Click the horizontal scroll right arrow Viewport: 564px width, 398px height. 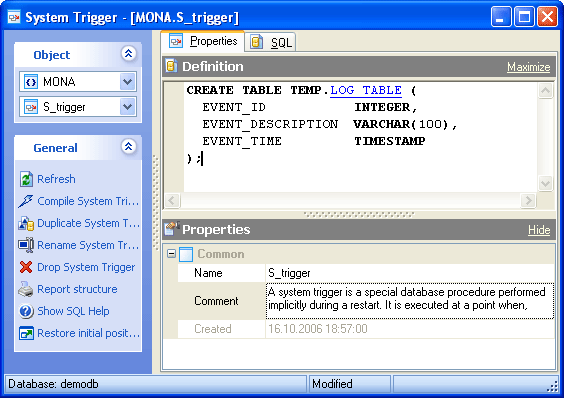pyautogui.click(x=528, y=200)
